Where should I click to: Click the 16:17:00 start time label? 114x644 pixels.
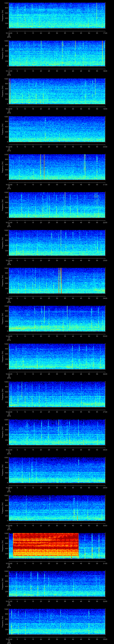pos(9,71)
